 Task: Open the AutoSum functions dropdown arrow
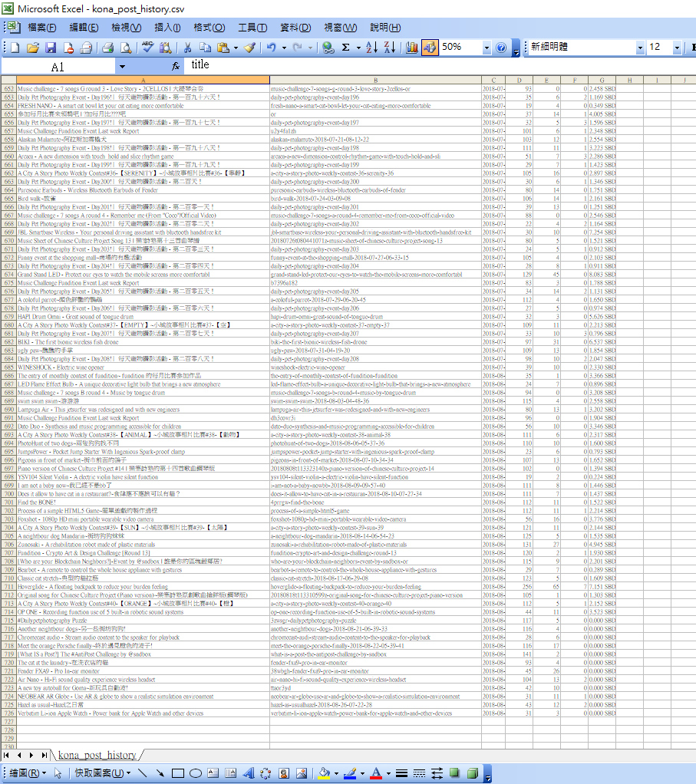[358, 48]
